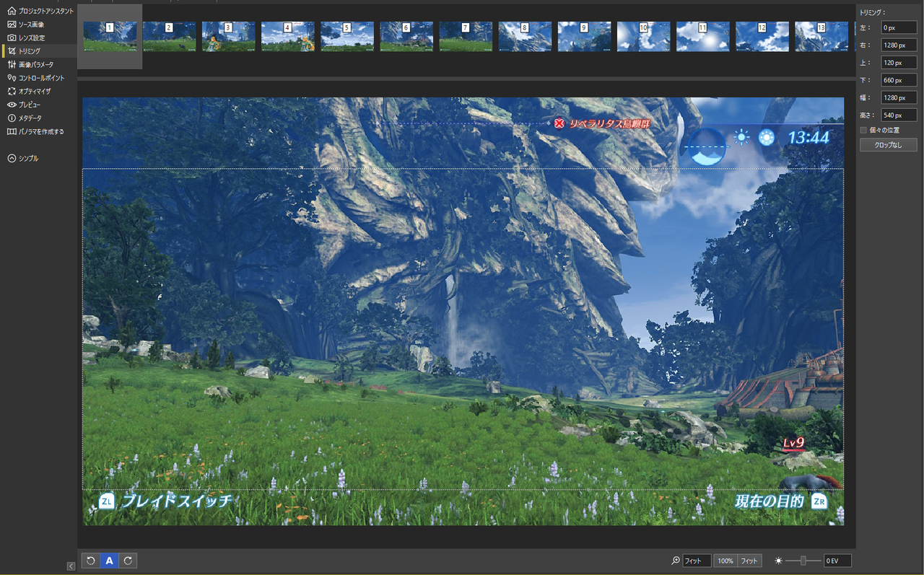Select source image thumbnail 3
This screenshot has height=575, width=924.
(x=228, y=36)
